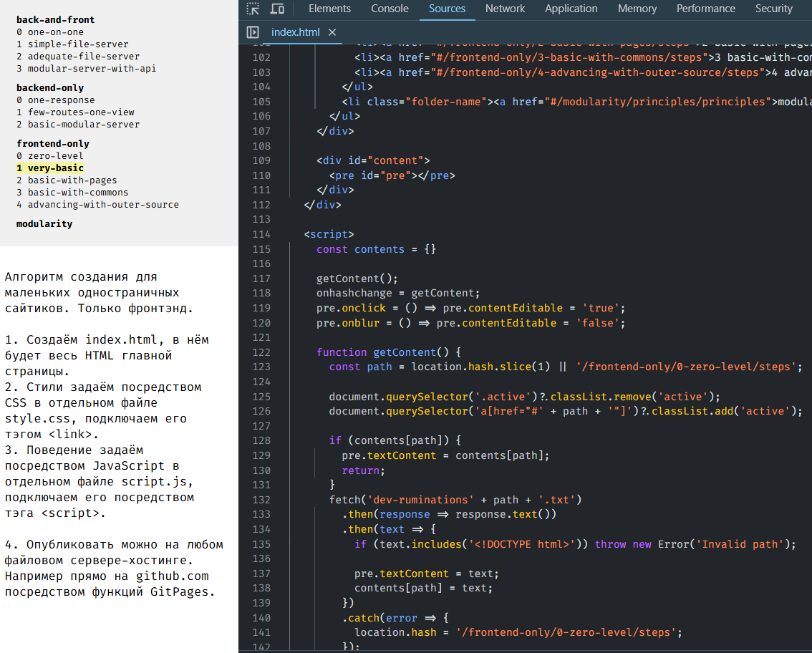The image size is (812, 653).
Task: Switch to the Performance tab
Action: click(705, 9)
